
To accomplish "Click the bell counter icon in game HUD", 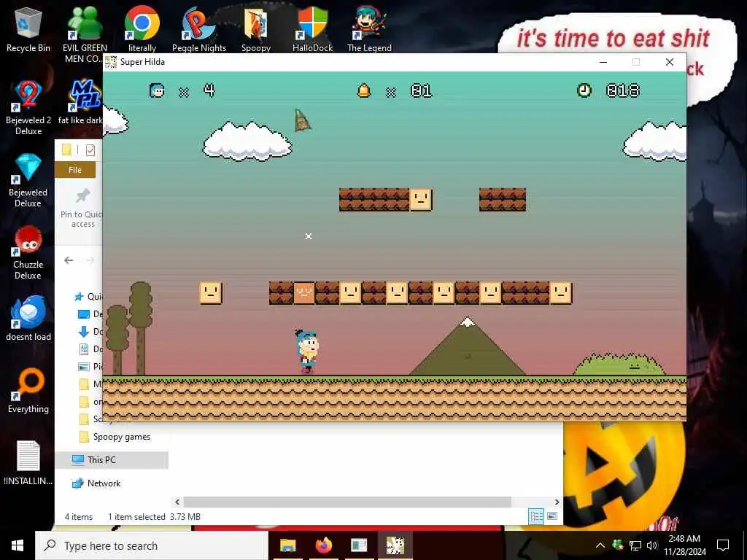I will coord(363,90).
